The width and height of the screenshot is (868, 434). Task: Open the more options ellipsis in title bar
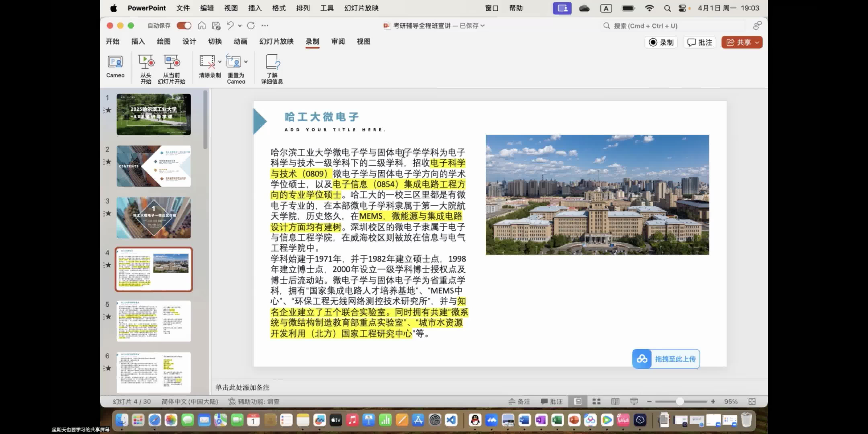(265, 26)
